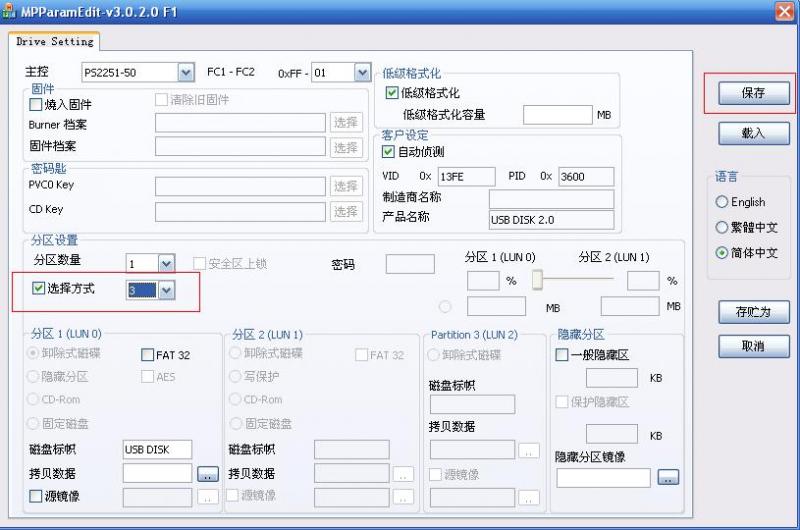Click the 产品名称 USB DISK 2.0 field
800x530 pixels.
(550, 218)
